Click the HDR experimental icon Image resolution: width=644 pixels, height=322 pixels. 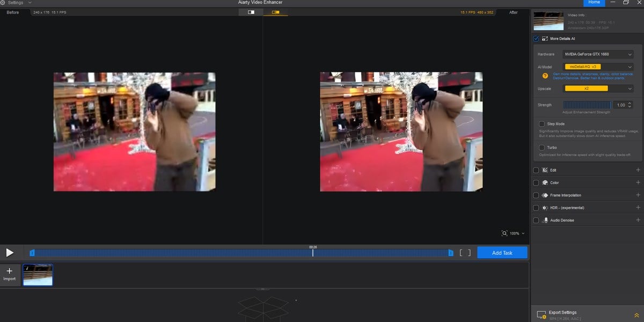pyautogui.click(x=545, y=208)
